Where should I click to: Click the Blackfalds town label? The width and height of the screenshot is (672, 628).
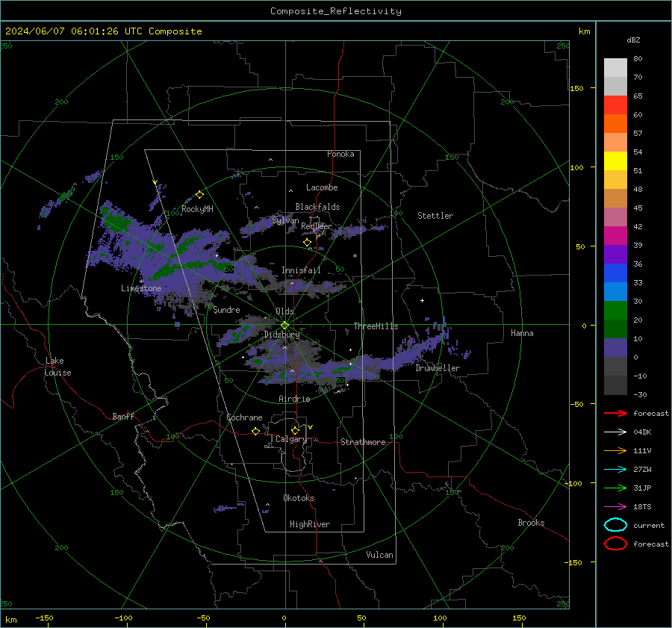[317, 207]
